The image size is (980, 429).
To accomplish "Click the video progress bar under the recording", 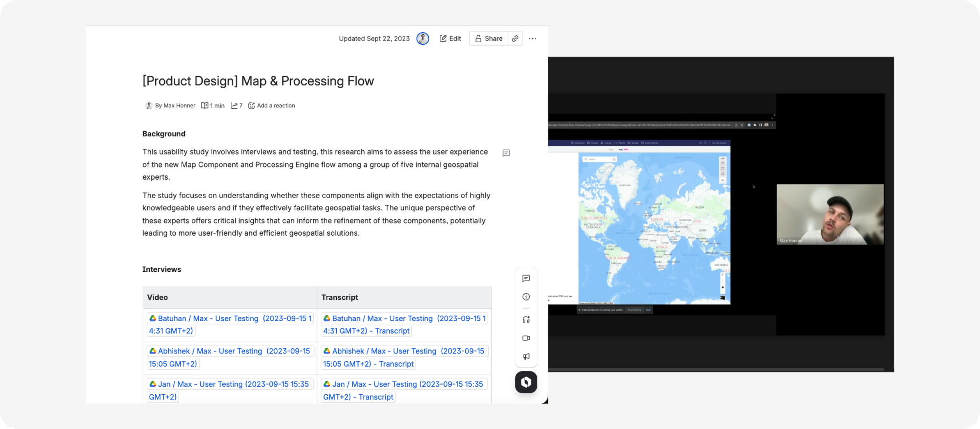I will 715,369.
